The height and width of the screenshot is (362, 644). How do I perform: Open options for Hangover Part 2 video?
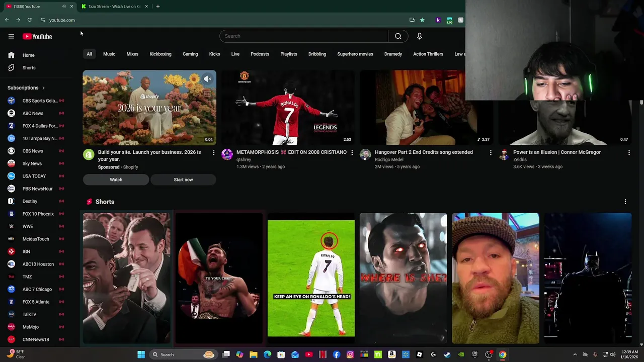pos(491,152)
